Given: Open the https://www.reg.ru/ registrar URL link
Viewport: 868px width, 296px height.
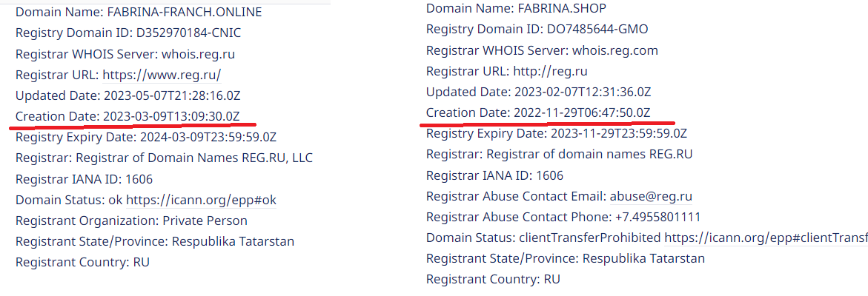Looking at the screenshot, I should (162, 75).
